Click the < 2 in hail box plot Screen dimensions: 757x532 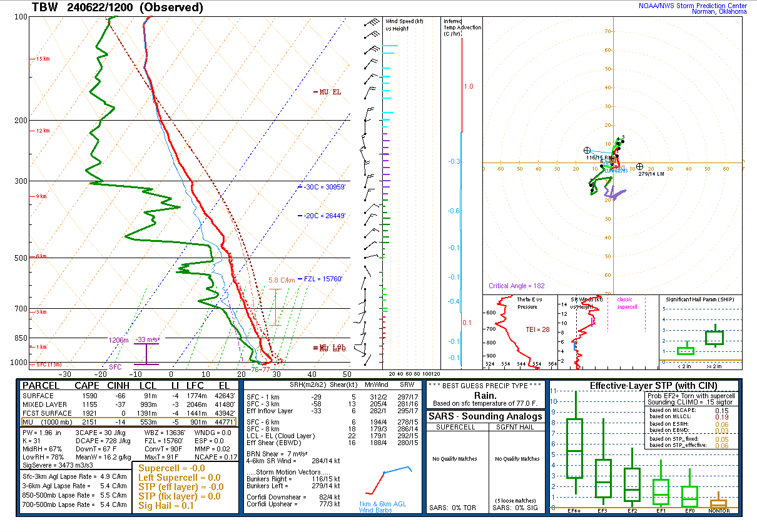(x=686, y=351)
